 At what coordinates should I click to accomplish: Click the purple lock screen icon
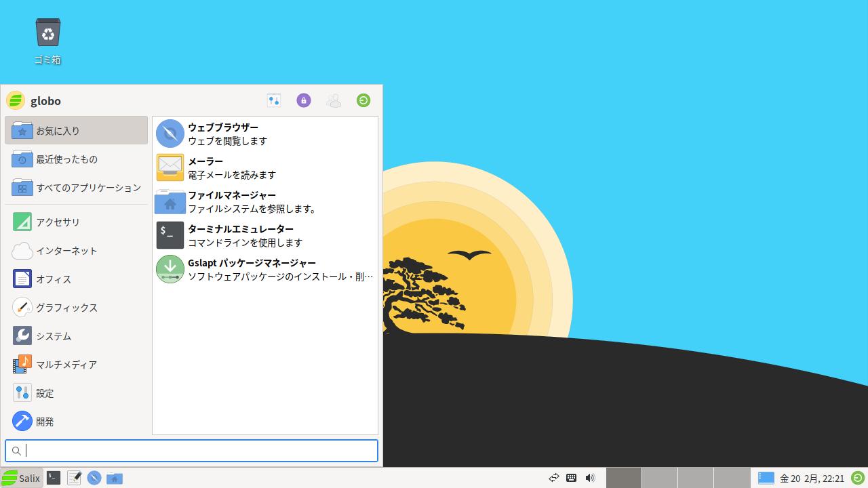coord(304,100)
